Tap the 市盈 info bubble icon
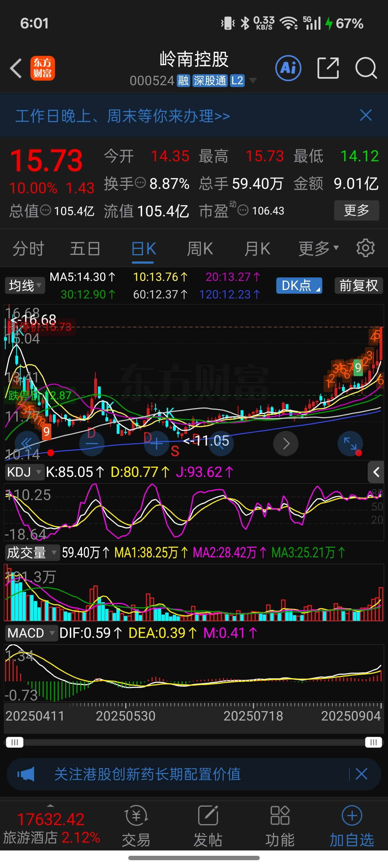388x868 pixels. (243, 211)
